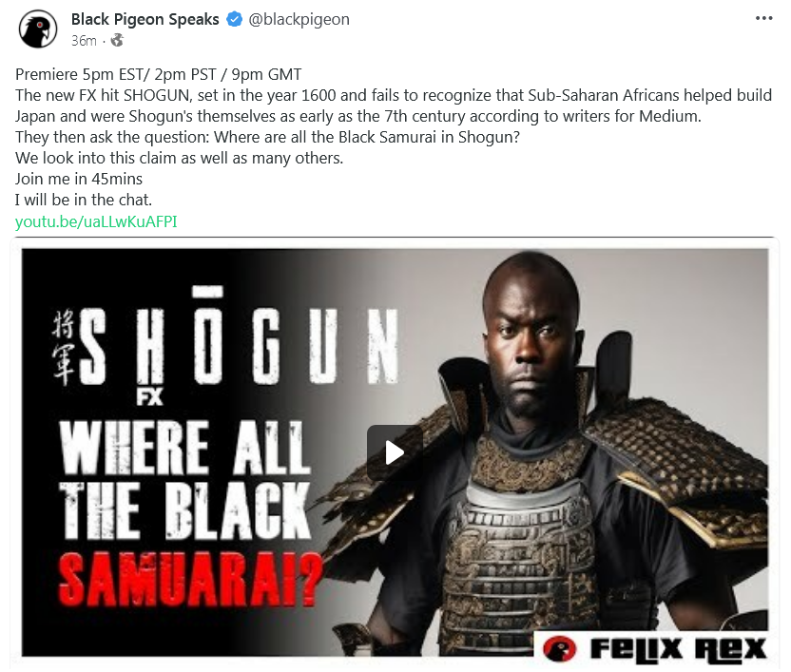
Task: Open the Black Pigeon Speaks profile avatar
Action: coord(38,29)
